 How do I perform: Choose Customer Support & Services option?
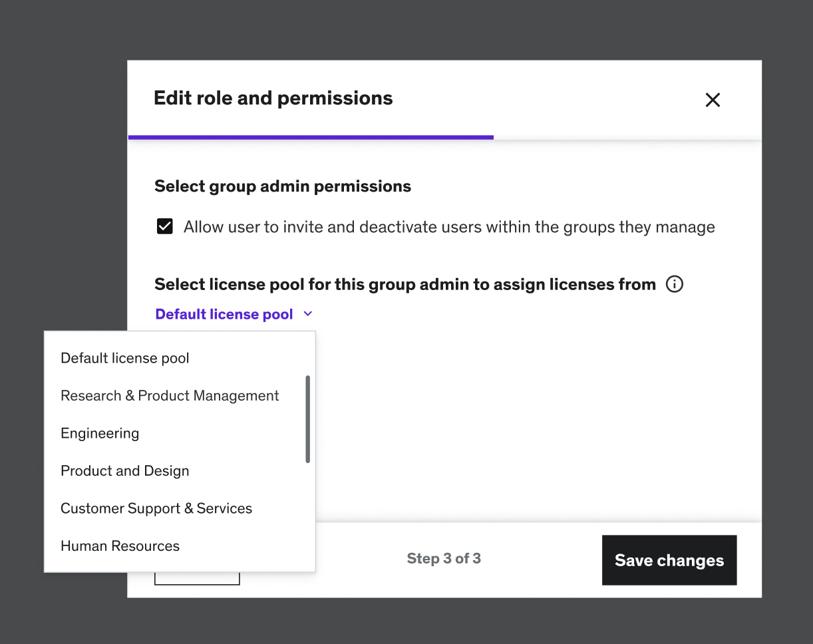(x=156, y=508)
